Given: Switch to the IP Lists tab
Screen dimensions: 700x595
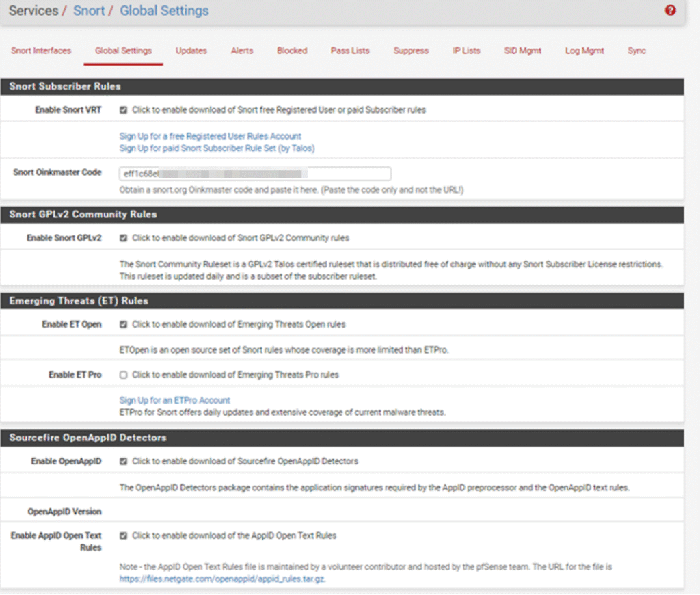Looking at the screenshot, I should point(466,51).
